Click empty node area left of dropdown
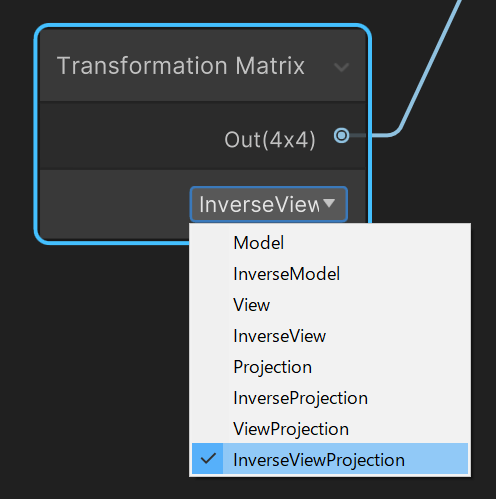The height and width of the screenshot is (499, 496). click(113, 204)
